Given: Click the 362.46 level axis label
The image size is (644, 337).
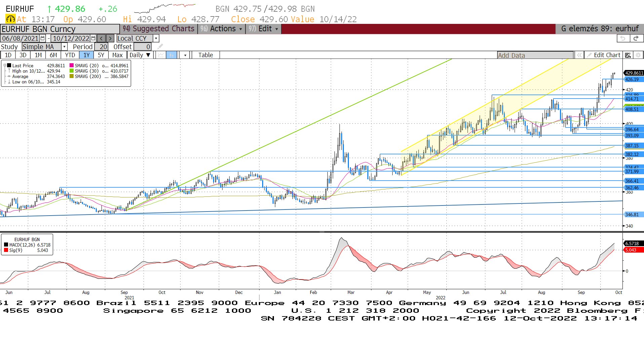Looking at the screenshot, I should [x=634, y=188].
